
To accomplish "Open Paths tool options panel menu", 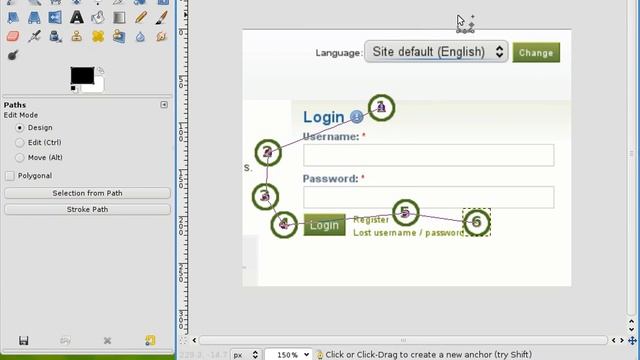I will [x=164, y=105].
